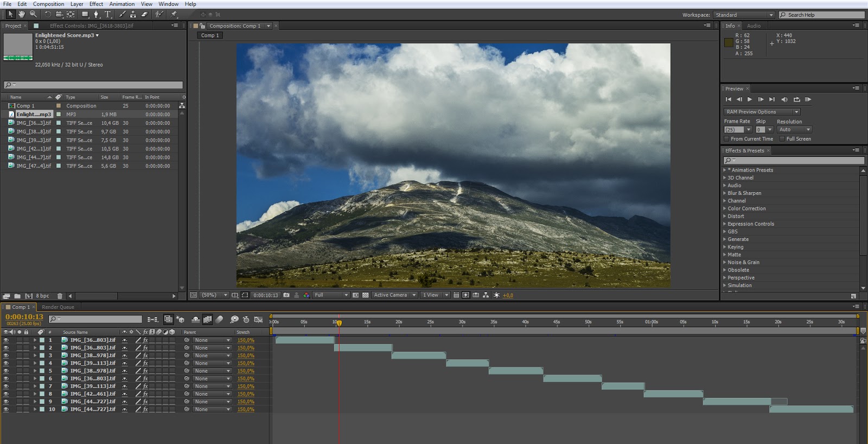
Task: Open the File menu
Action: click(8, 4)
